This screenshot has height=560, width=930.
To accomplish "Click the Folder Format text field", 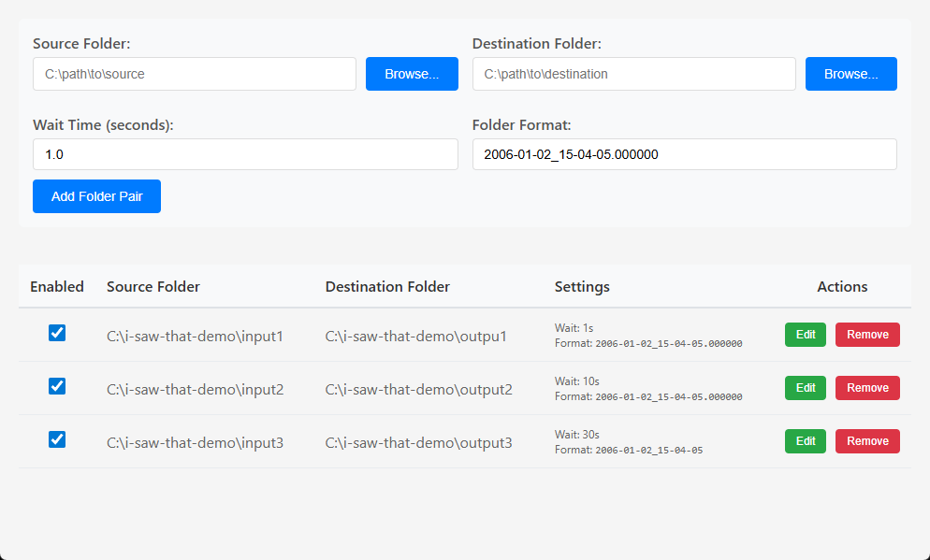I will 684,154.
